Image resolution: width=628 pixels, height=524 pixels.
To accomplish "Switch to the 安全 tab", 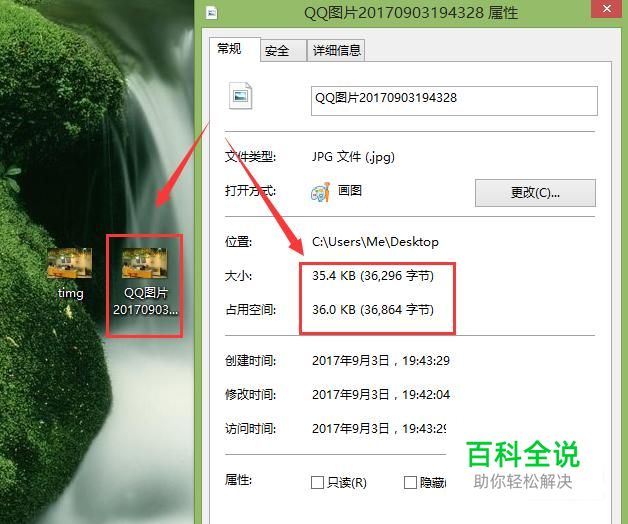I will 284,51.
